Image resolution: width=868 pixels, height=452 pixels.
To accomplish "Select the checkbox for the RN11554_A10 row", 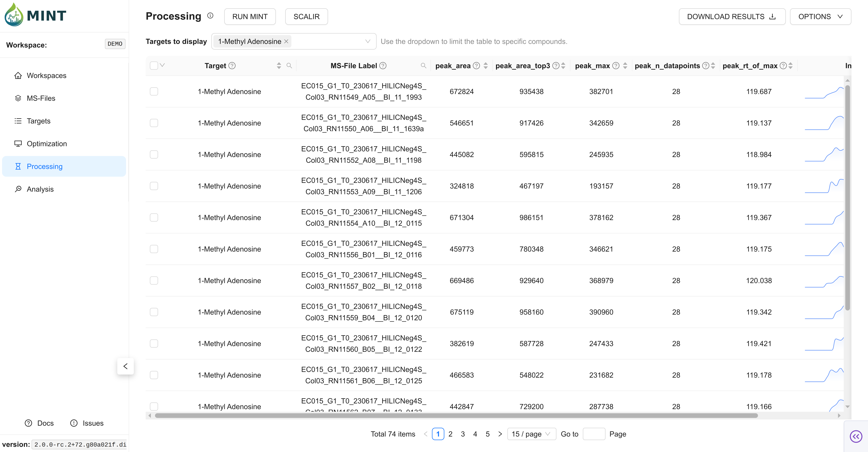I will 154,218.
